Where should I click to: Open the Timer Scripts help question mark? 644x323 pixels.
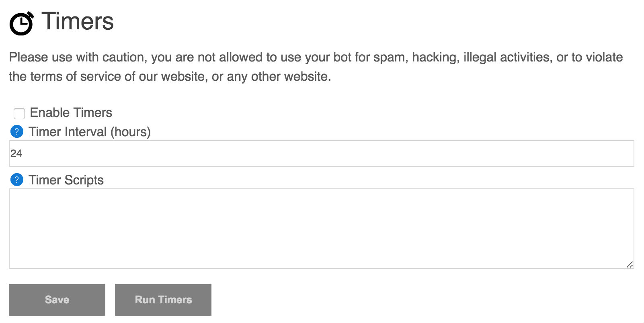tap(16, 180)
